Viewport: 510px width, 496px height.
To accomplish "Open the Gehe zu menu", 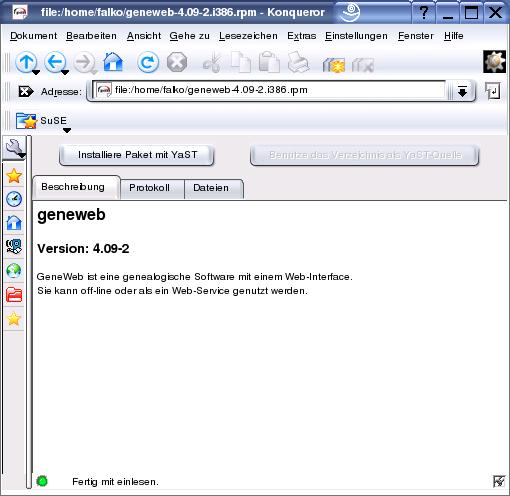I will pos(190,36).
